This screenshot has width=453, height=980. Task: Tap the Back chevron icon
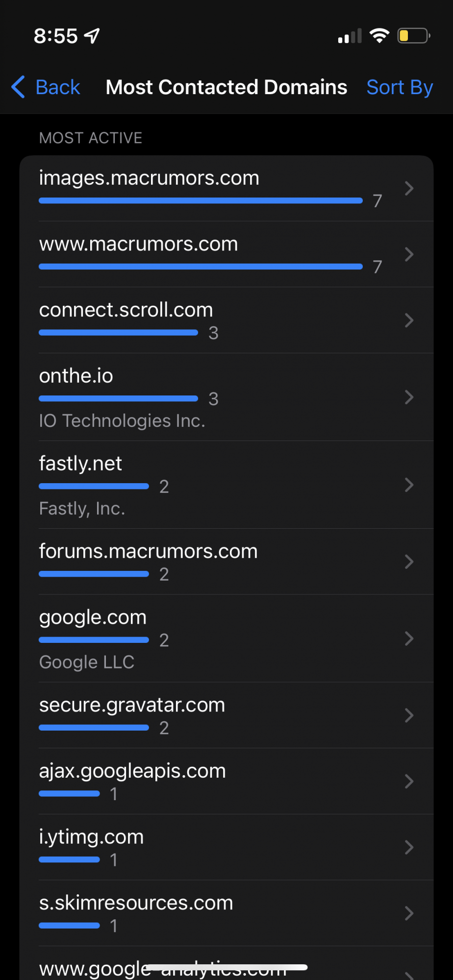pyautogui.click(x=18, y=87)
